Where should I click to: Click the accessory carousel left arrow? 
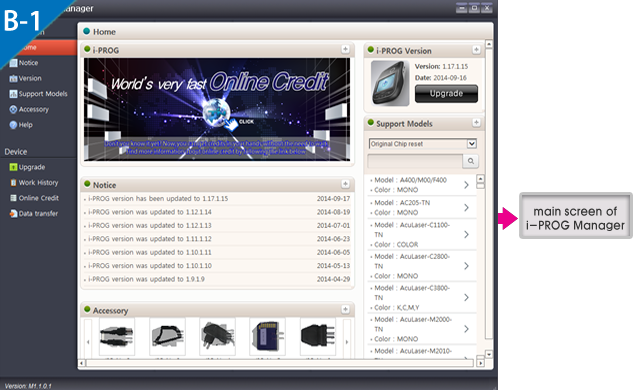tap(88, 342)
